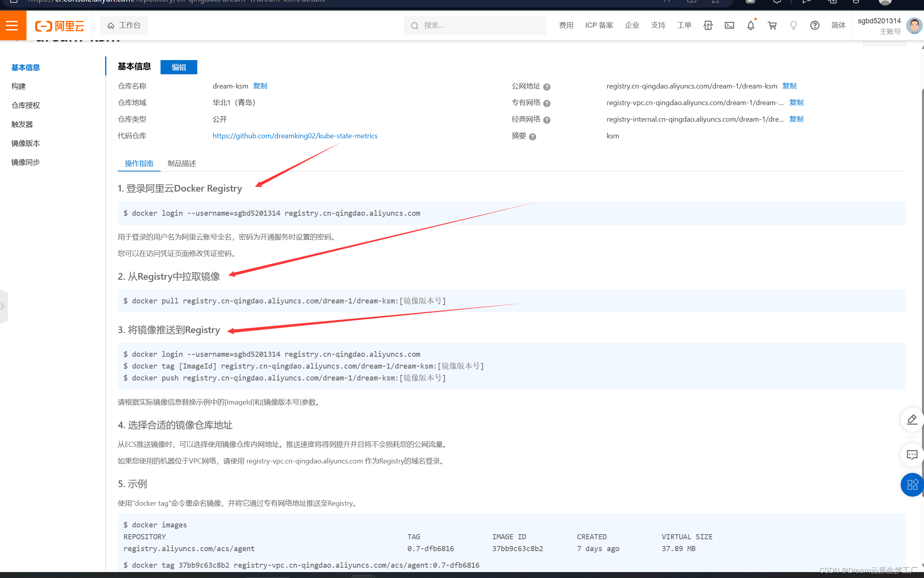The width and height of the screenshot is (924, 578).
Task: Expand the collapsed left side panel arrow
Action: point(3,306)
